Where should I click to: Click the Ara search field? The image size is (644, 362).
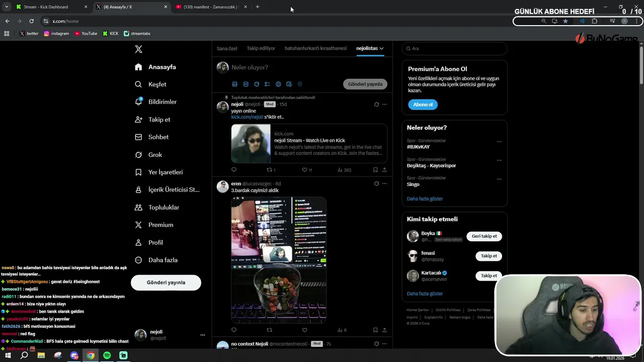[454, 48]
